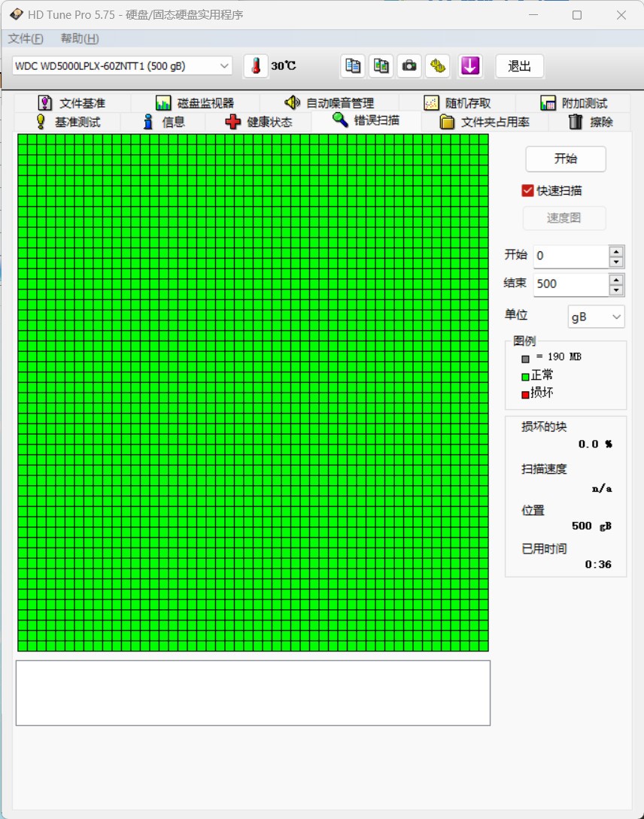Click the copy screenshot to clipboard icon

click(381, 66)
